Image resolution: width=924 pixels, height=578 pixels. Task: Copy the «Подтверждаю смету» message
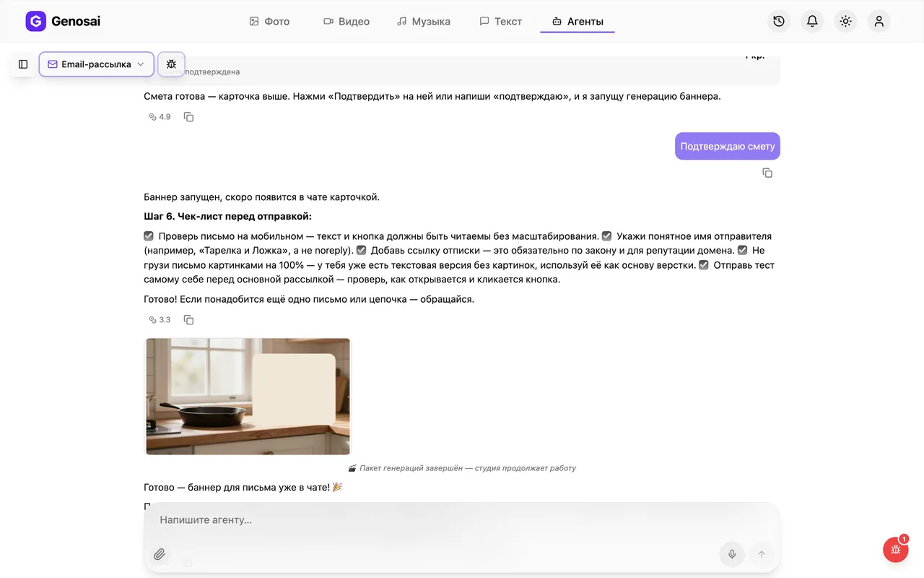(x=767, y=173)
